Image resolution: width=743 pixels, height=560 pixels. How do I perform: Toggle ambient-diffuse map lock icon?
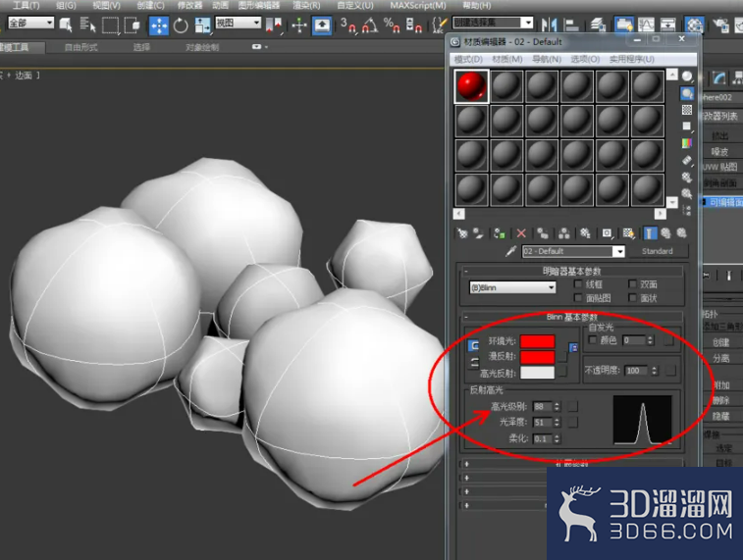pos(573,348)
